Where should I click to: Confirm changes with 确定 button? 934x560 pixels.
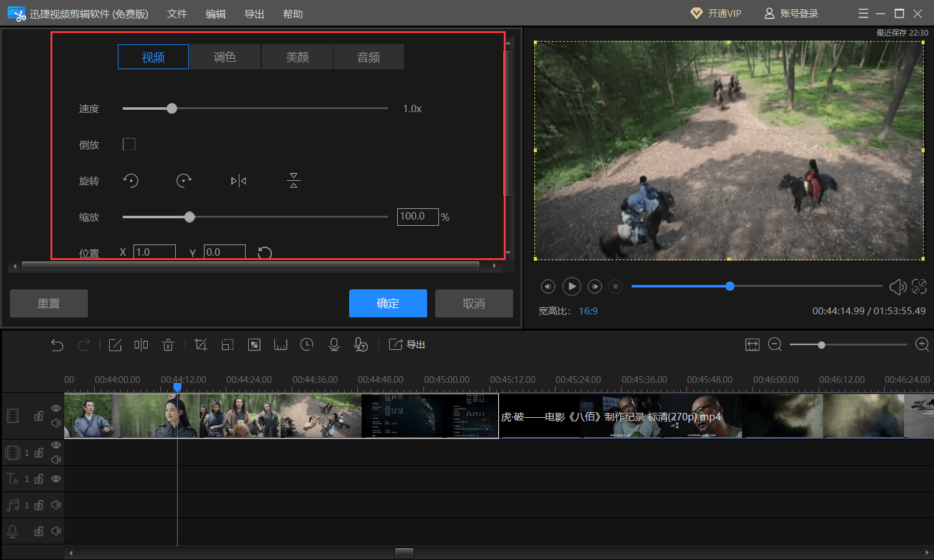(388, 303)
